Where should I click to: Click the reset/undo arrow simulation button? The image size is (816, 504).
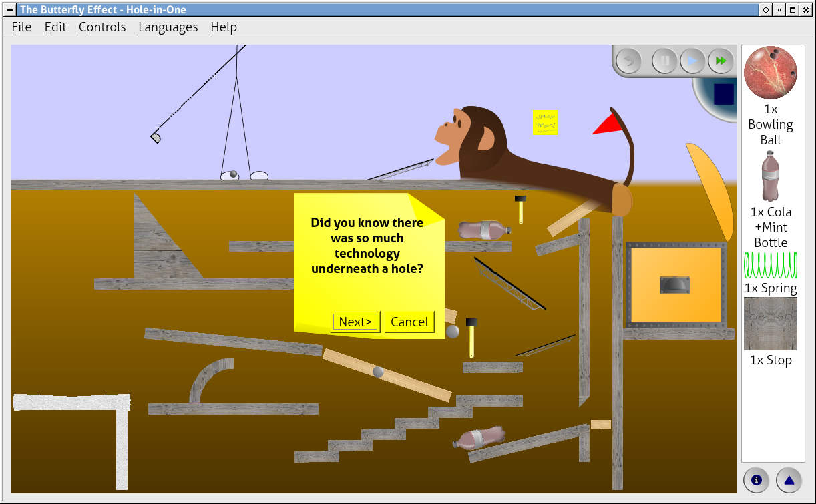[x=628, y=61]
